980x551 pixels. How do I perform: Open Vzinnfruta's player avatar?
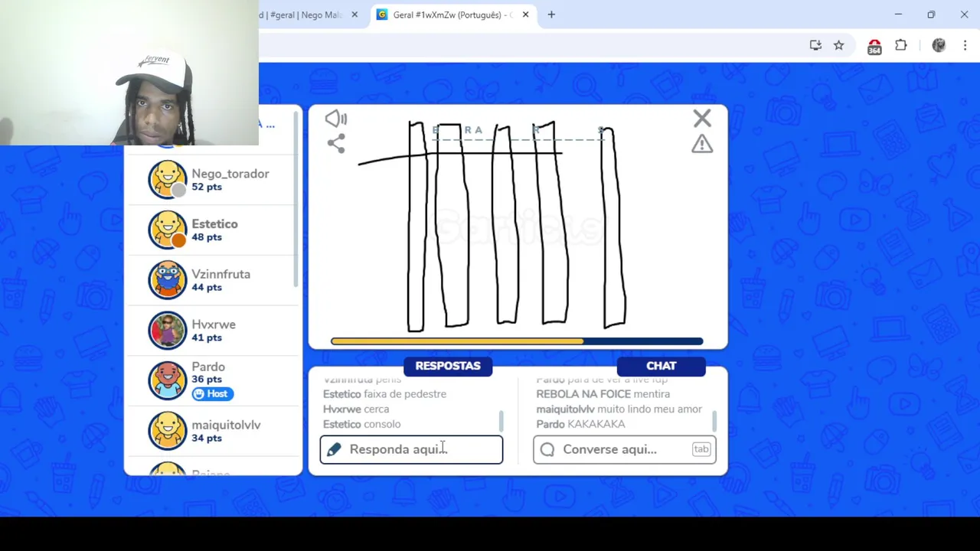click(167, 280)
